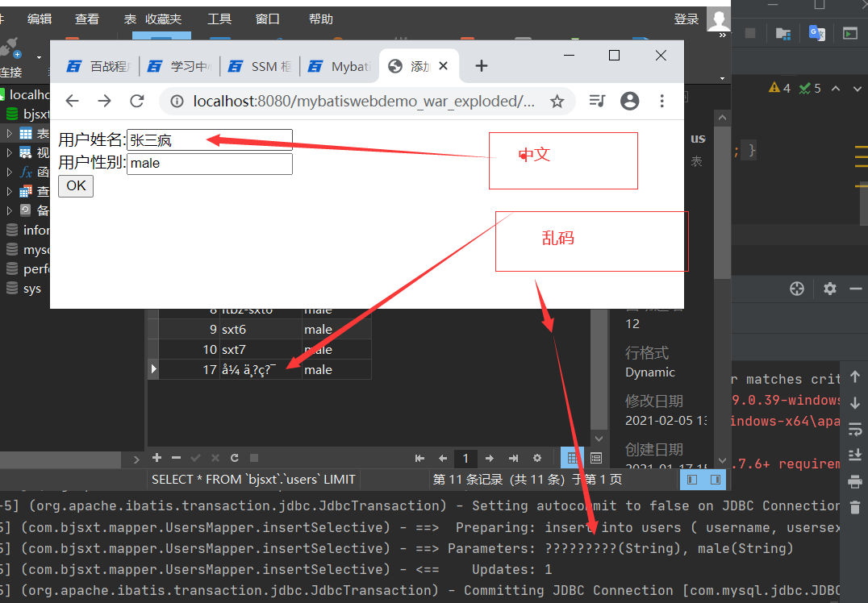Viewport: 868px width, 603px height.
Task: Select the sxt7 table cell
Action: click(x=260, y=350)
